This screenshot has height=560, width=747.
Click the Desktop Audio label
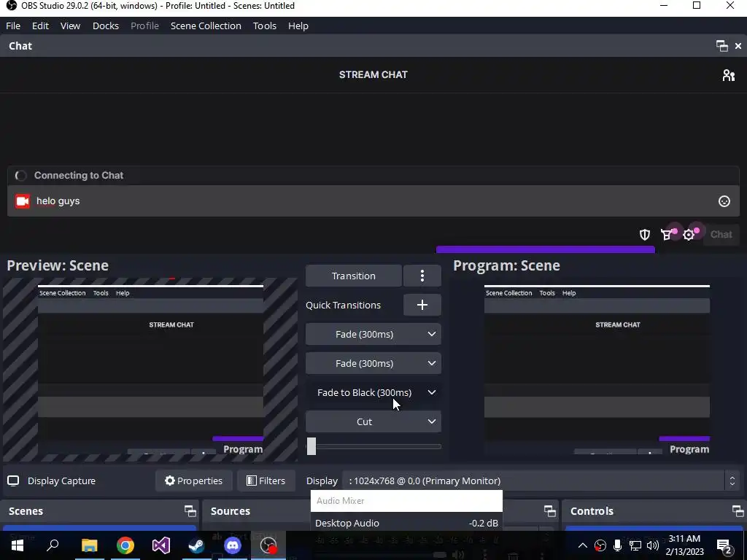pyautogui.click(x=347, y=523)
